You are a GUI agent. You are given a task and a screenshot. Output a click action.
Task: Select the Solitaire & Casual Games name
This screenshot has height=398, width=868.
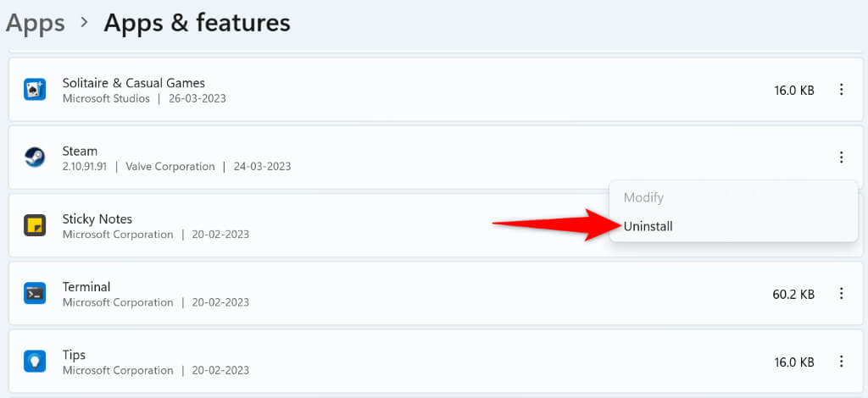coord(134,83)
